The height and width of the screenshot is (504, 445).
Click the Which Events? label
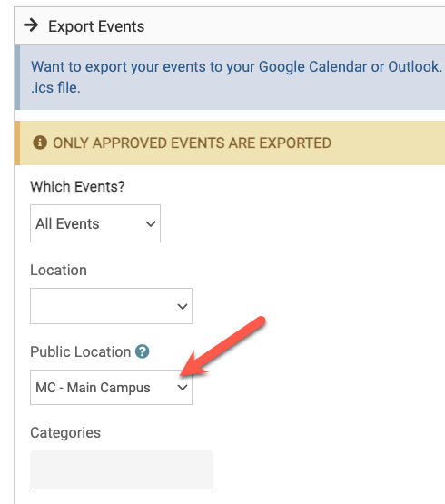(x=77, y=186)
